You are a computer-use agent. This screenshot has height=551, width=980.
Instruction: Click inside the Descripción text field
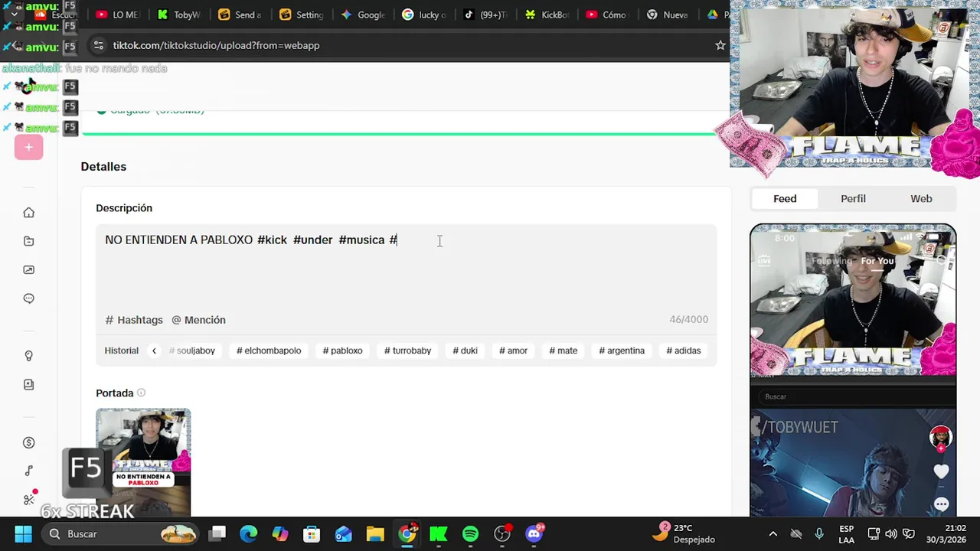406,268
